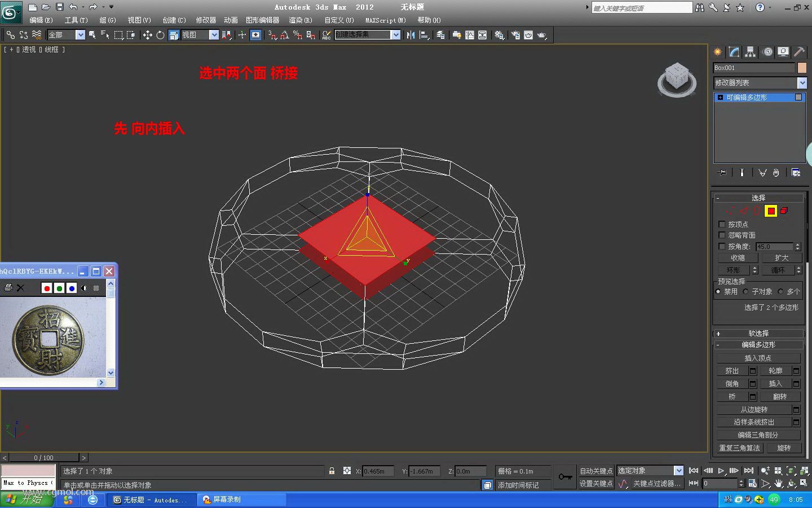
Task: Click the 倒角 bevel button
Action: pos(732,384)
